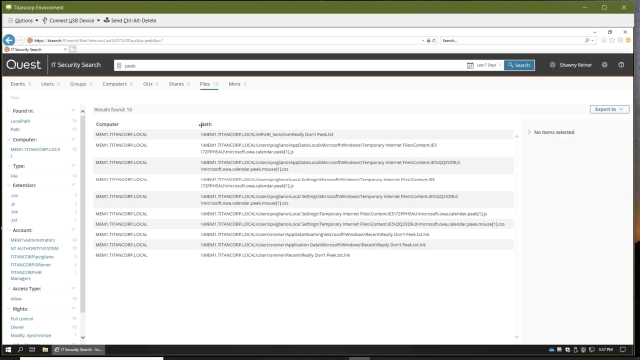Screen dimensions: 640x360
Task: Switch to the Users tab
Action: pos(50,84)
